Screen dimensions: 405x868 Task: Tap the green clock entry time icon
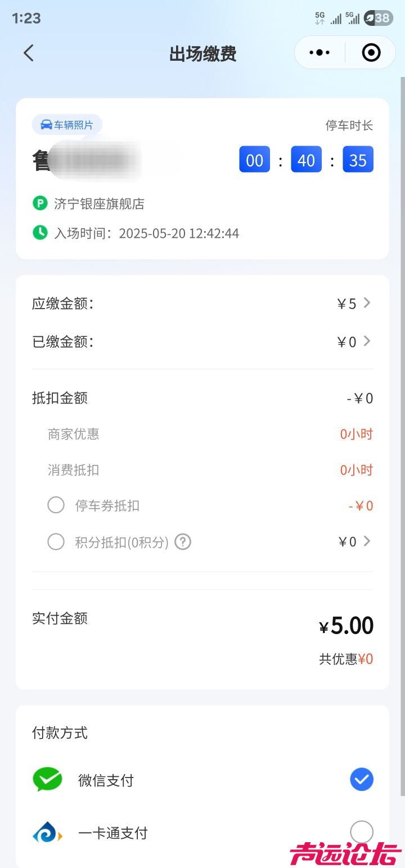(40, 232)
